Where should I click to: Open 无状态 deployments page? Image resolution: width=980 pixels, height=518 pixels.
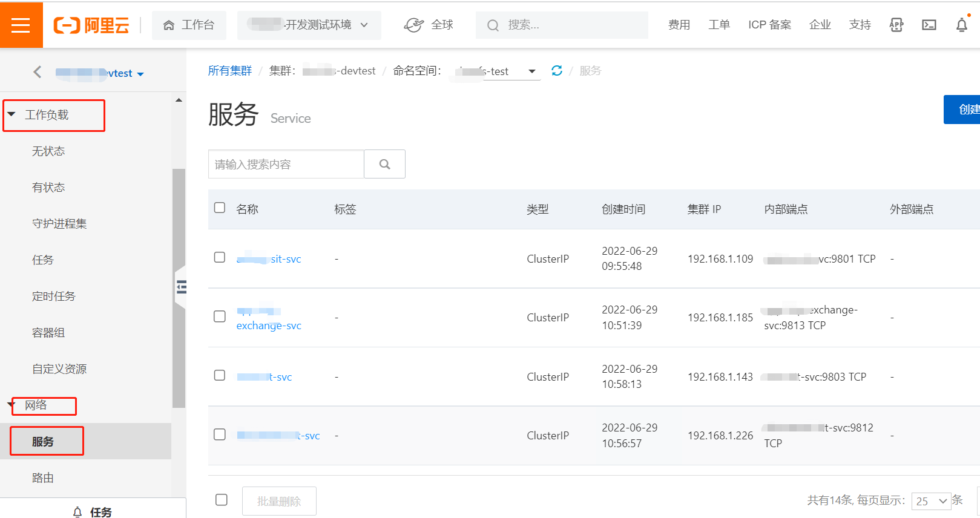[48, 151]
